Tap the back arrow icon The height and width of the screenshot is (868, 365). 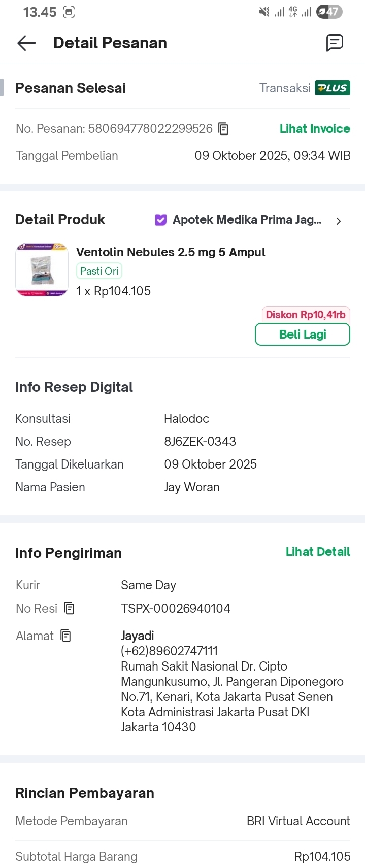coord(26,43)
